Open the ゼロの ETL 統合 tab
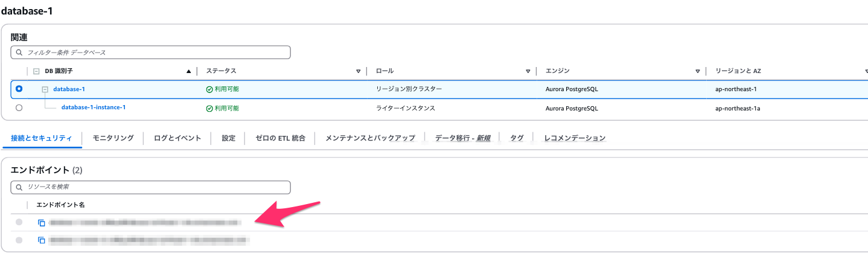Image resolution: width=868 pixels, height=259 pixels. (280, 138)
